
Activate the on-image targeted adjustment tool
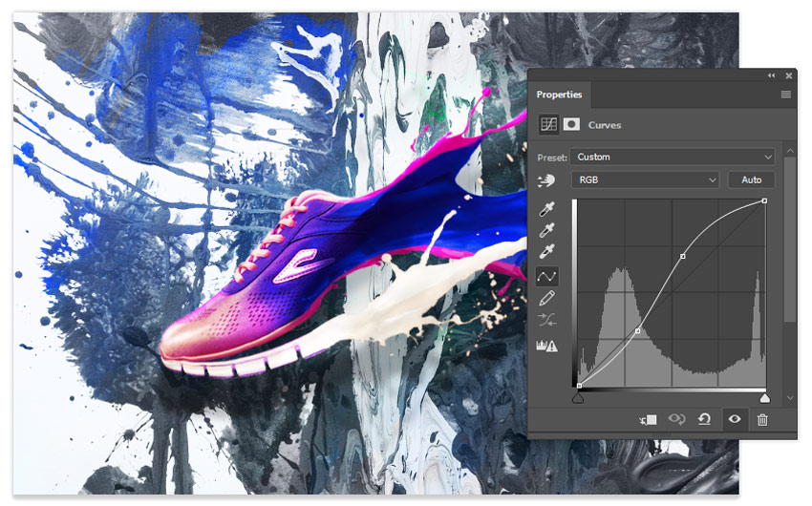tap(546, 180)
